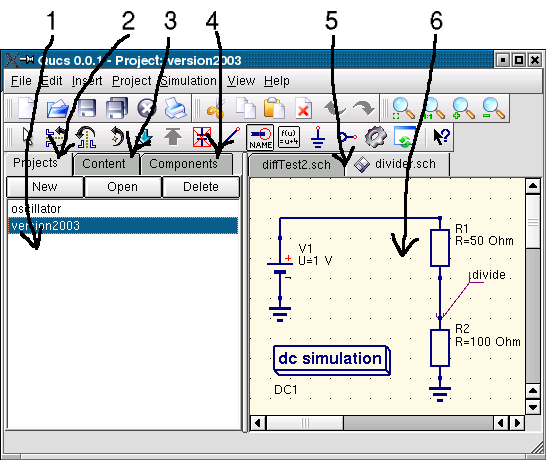Close the document with the gray X circle icon

tap(147, 108)
